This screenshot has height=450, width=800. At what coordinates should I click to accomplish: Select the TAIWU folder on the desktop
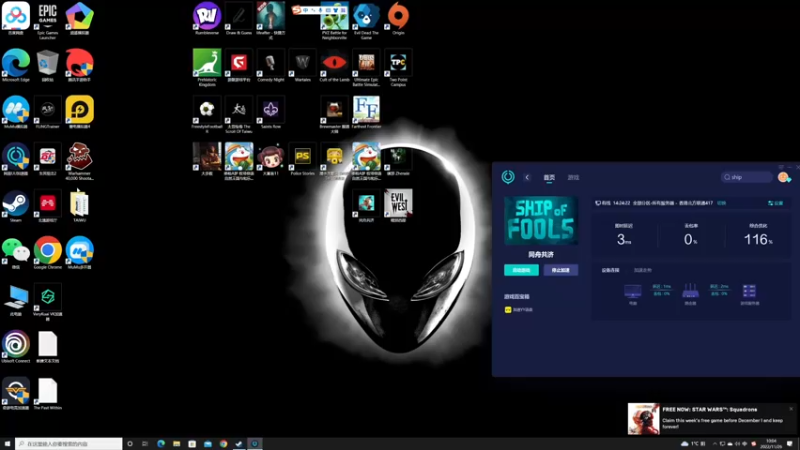pos(80,206)
